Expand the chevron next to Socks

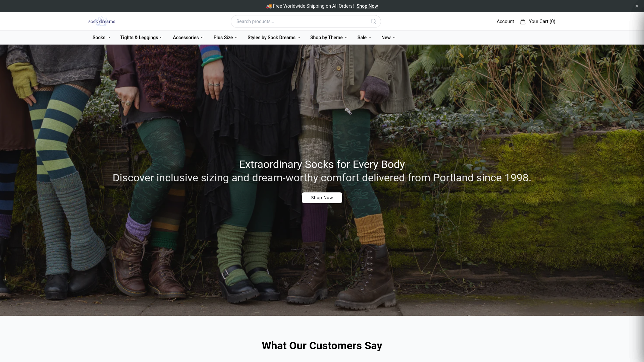pos(109,38)
